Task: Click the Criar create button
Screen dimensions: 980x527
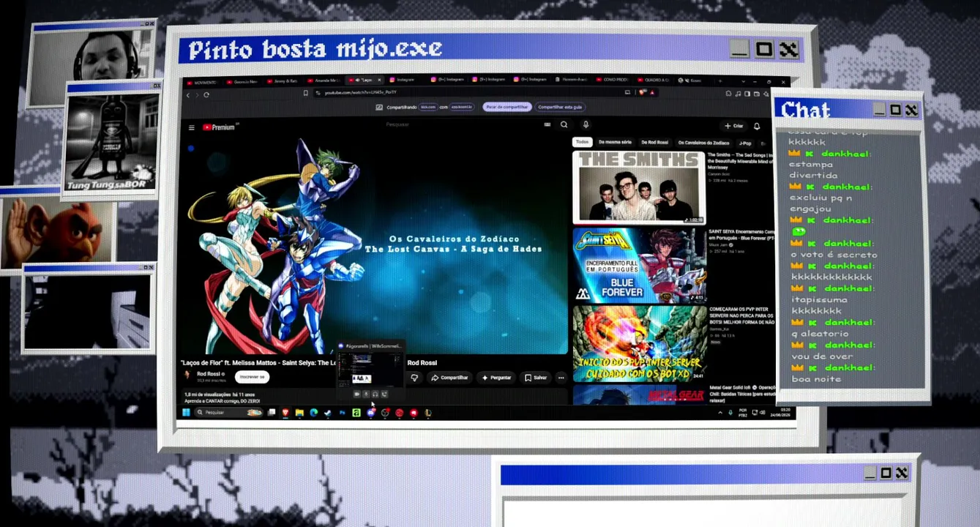Action: [733, 126]
